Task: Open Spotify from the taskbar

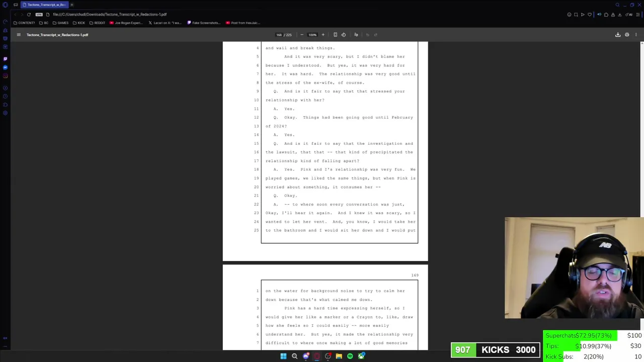Action: 350,356
